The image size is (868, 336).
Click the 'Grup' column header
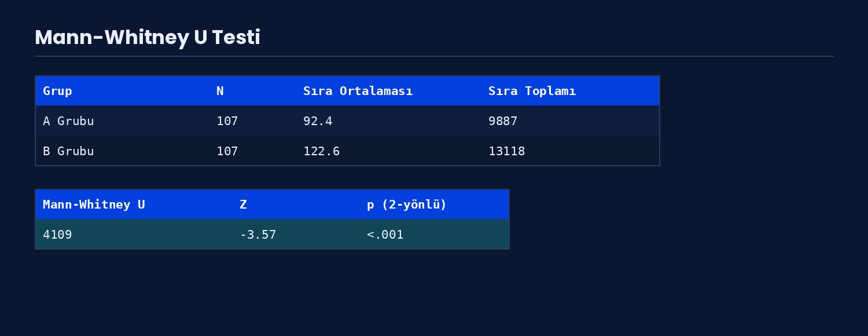point(57,91)
